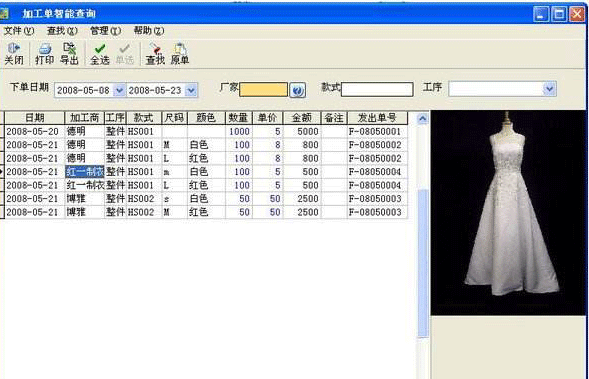This screenshot has height=379, width=589.
Task: Open the 原单 (original order) icon
Action: 180,54
